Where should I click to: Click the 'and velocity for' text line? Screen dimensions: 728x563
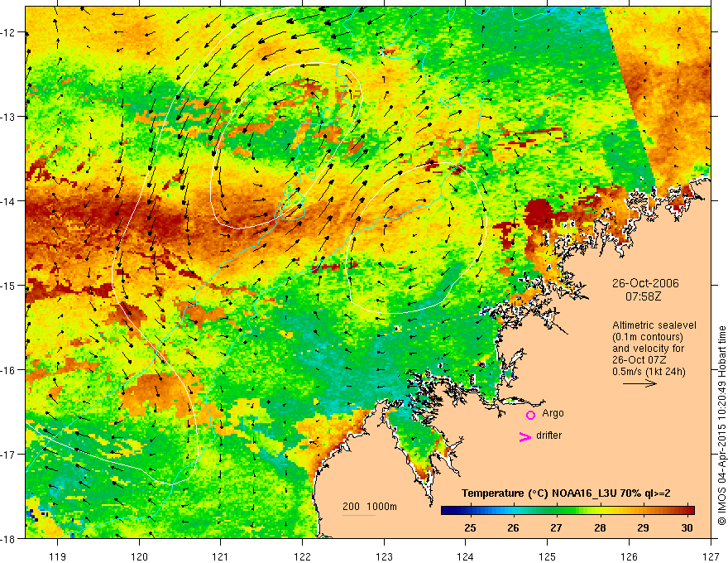648,349
